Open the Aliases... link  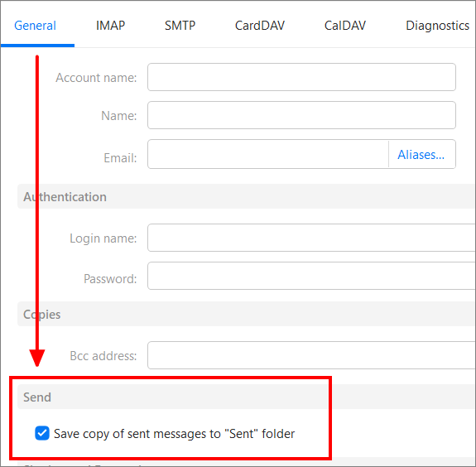[x=421, y=155]
